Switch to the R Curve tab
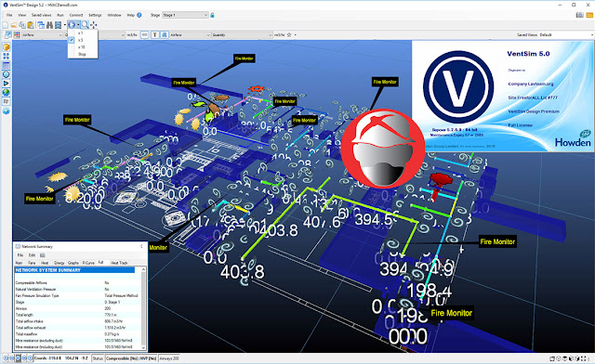 click(x=88, y=263)
